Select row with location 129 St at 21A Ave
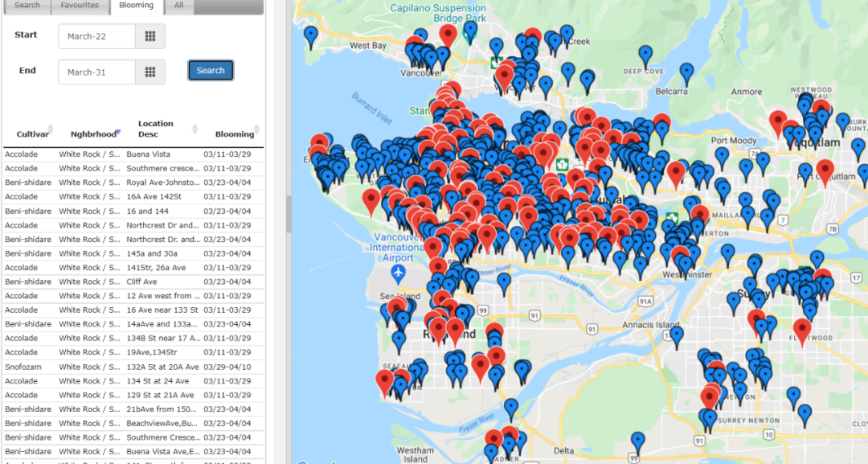The height and width of the screenshot is (464, 868). coord(133,395)
